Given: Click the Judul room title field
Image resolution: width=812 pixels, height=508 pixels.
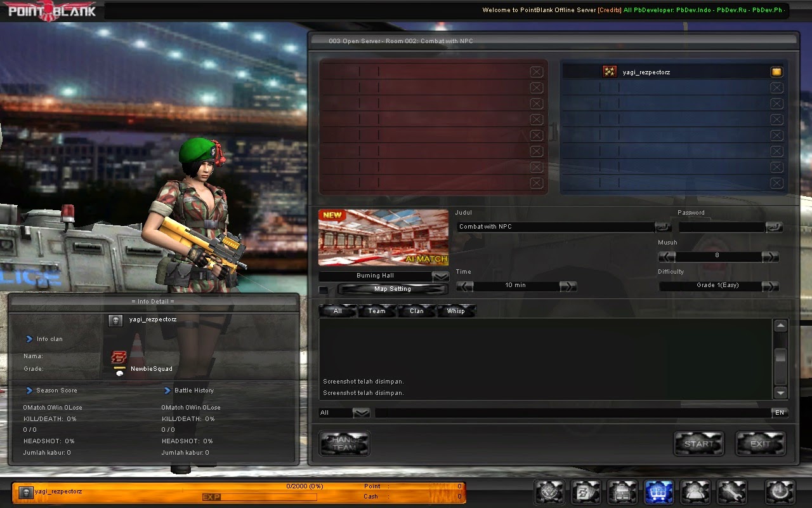Looking at the screenshot, I should click(x=556, y=227).
